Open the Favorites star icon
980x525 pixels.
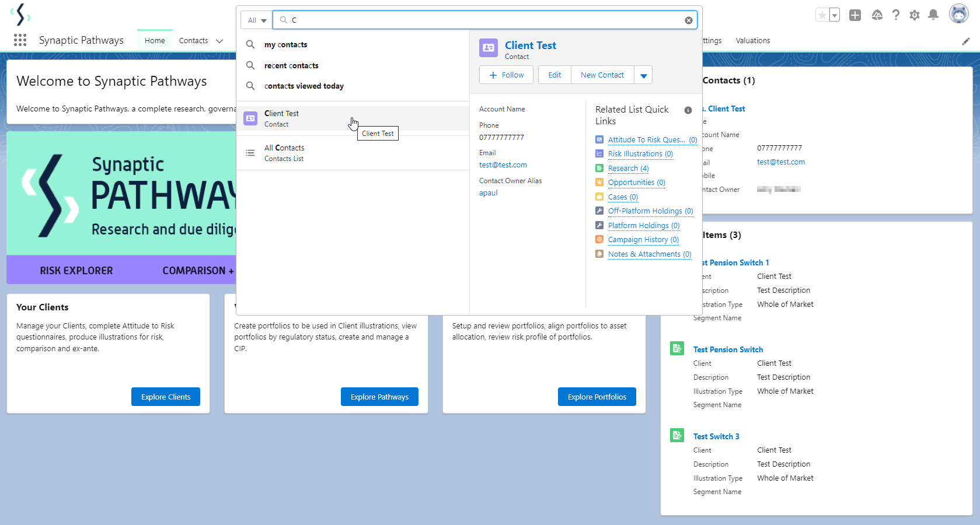click(822, 15)
